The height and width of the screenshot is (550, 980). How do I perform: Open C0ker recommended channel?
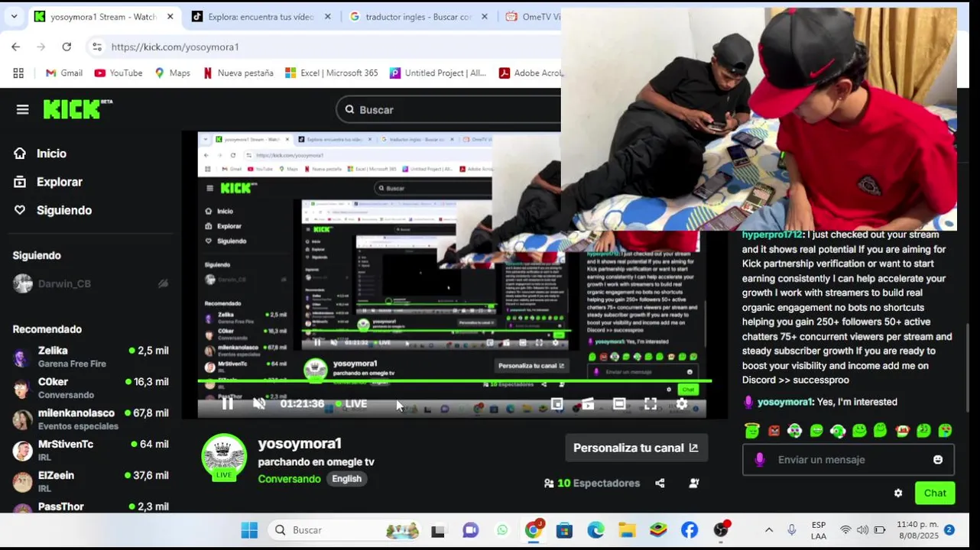pos(90,388)
